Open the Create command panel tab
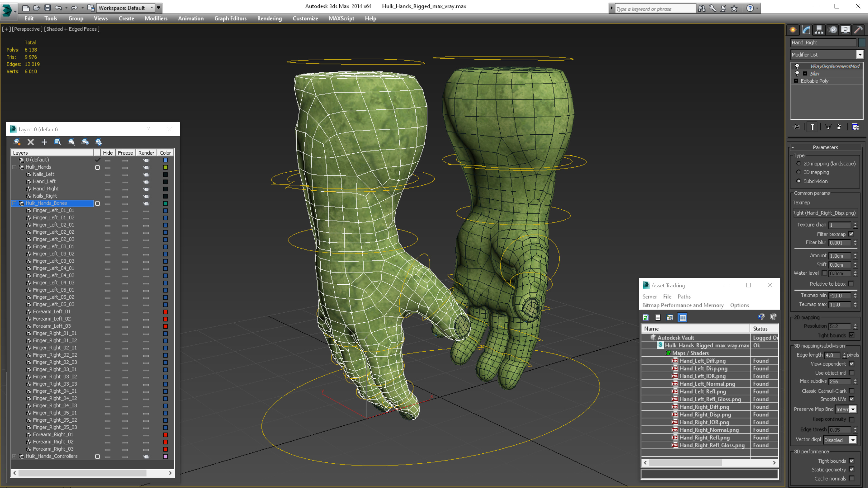 point(793,30)
